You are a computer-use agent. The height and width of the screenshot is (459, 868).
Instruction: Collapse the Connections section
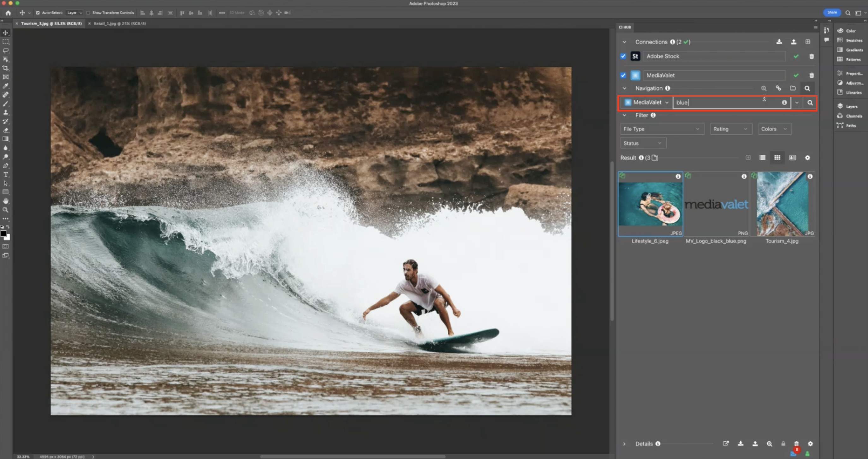(x=624, y=42)
